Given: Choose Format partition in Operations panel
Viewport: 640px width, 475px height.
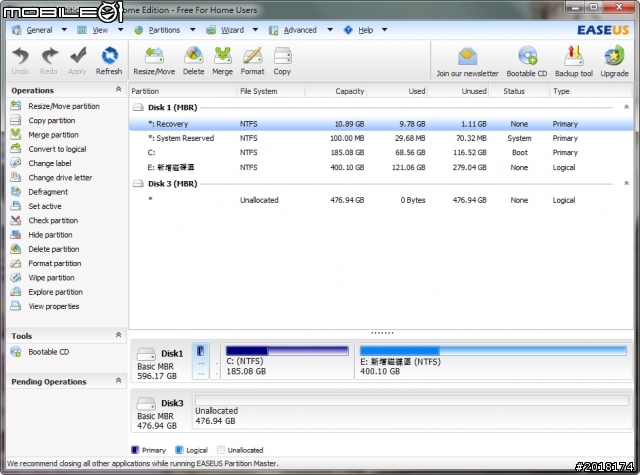Looking at the screenshot, I should click(x=46, y=263).
